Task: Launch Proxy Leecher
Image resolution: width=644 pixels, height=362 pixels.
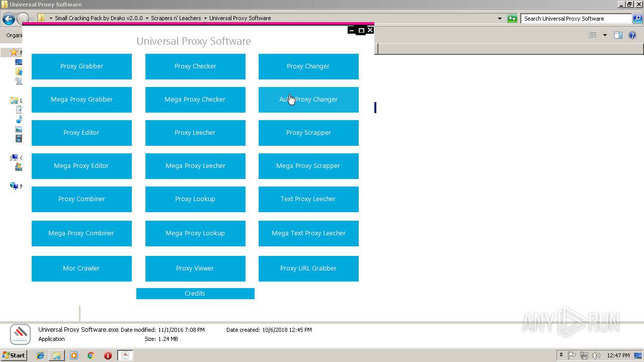Action: [195, 133]
